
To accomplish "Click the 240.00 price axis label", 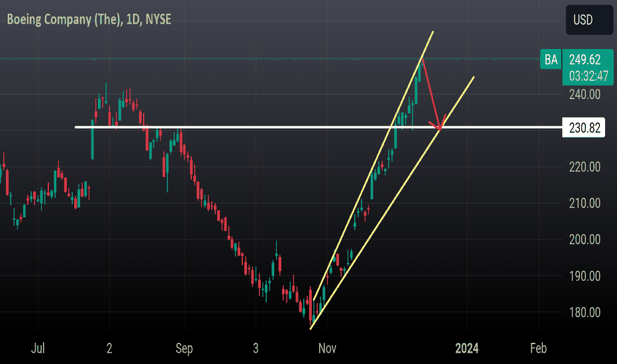I will point(585,95).
